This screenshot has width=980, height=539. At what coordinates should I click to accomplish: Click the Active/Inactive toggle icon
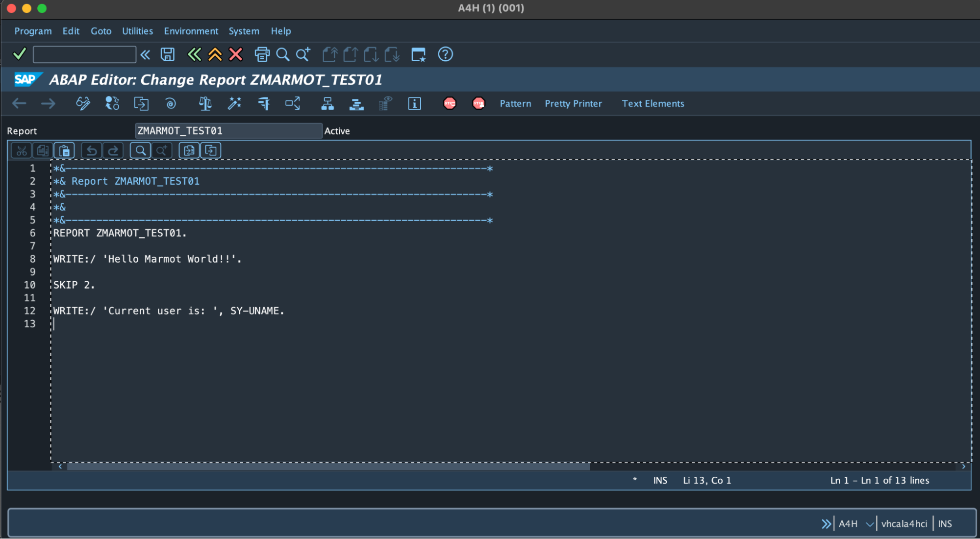click(112, 103)
